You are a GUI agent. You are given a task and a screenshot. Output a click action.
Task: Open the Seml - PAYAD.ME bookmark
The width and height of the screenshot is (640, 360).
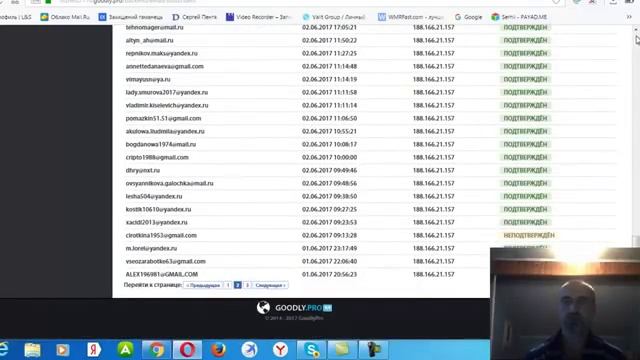519,17
